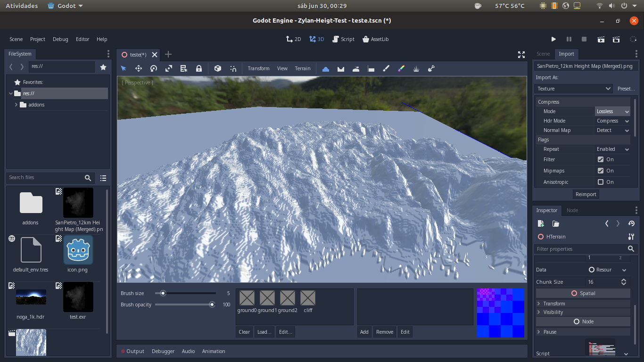Select the terrain texture paint brush
Viewport: 644px width, 362px height.
(386, 68)
